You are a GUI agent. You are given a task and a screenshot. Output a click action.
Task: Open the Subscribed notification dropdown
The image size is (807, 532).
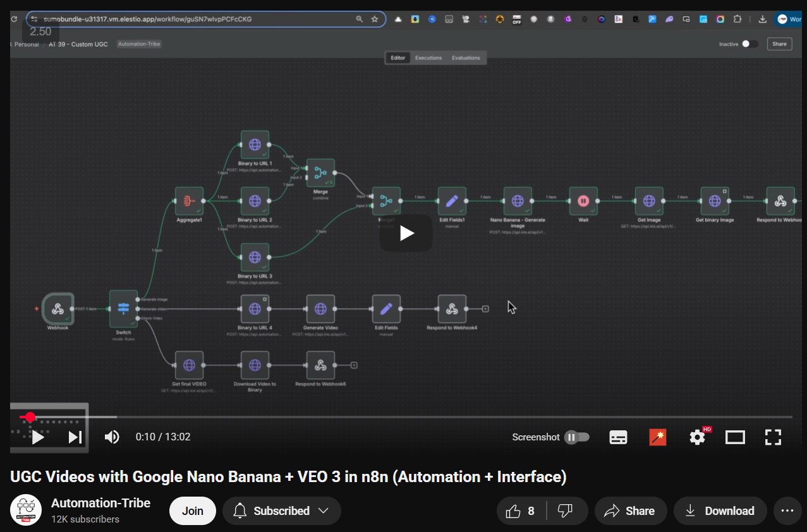tap(281, 511)
